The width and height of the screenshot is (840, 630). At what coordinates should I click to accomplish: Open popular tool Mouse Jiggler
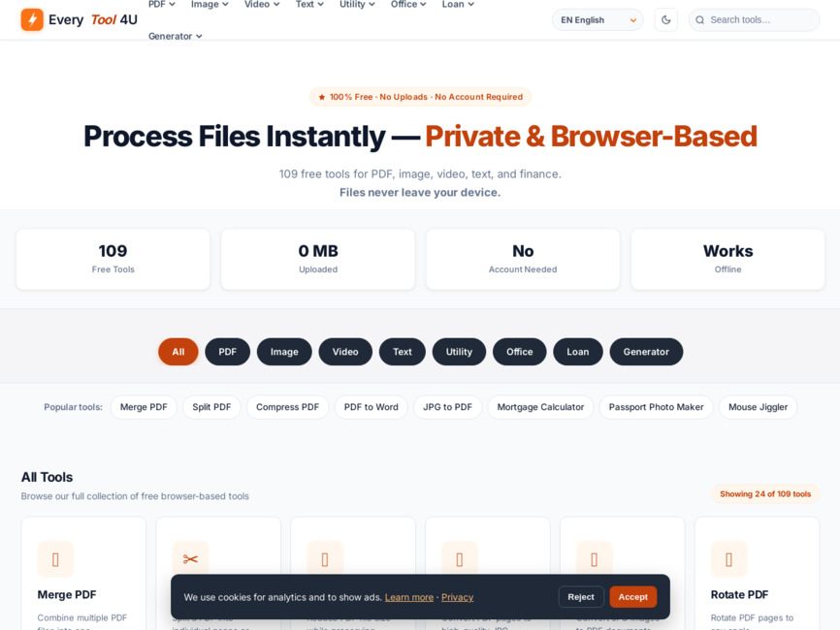tap(758, 407)
